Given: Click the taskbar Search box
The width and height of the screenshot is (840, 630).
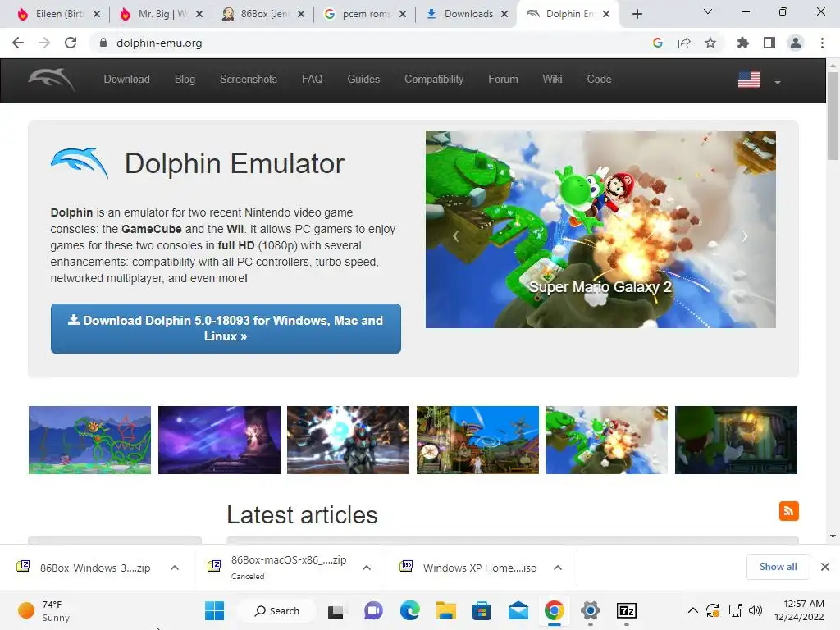Looking at the screenshot, I should (276, 610).
